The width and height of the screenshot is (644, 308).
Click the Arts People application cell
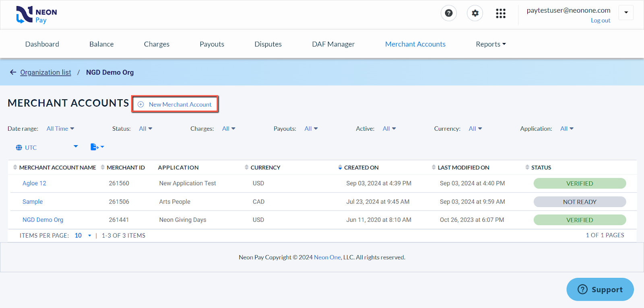coord(175,202)
